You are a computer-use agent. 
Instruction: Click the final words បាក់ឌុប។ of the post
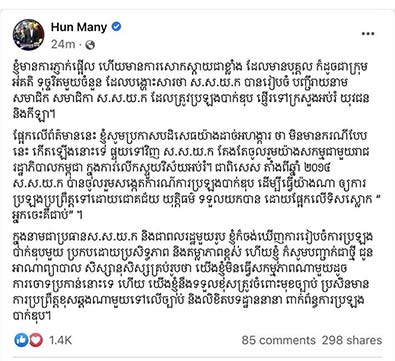(32, 316)
